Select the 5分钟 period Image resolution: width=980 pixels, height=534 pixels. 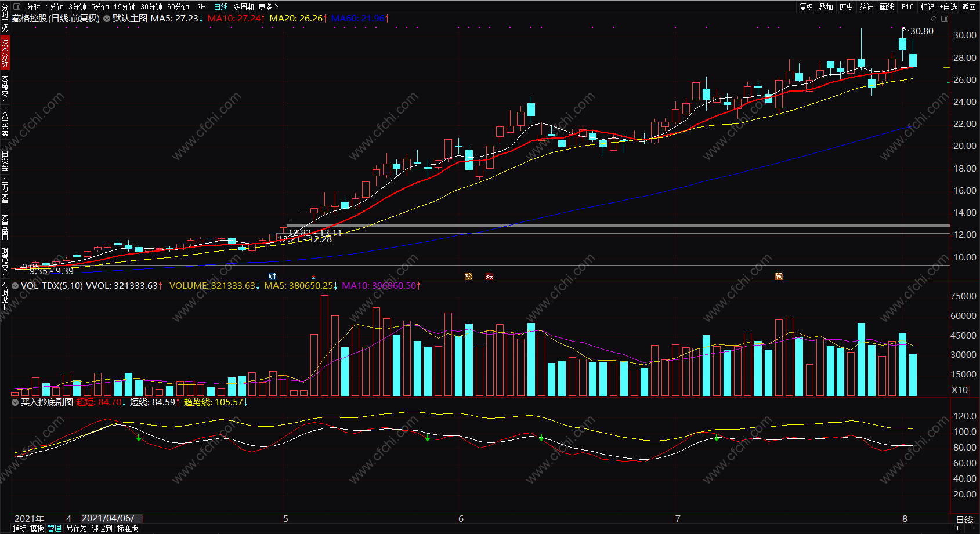point(100,7)
